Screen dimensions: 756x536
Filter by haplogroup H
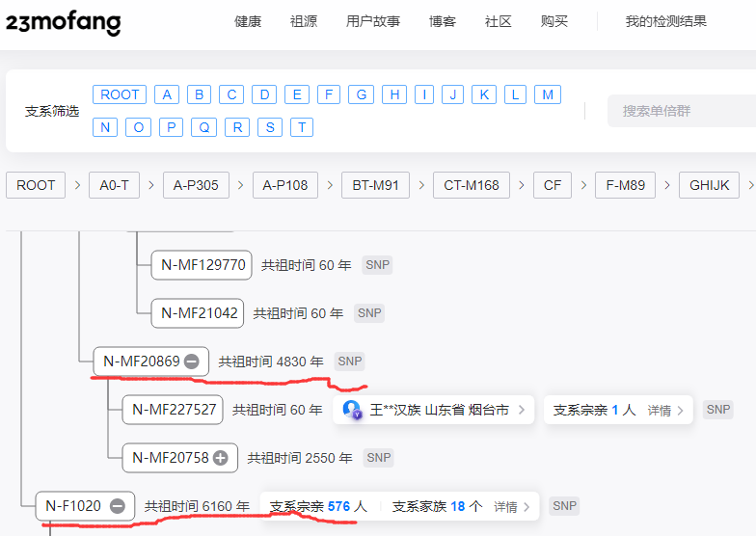(x=394, y=94)
